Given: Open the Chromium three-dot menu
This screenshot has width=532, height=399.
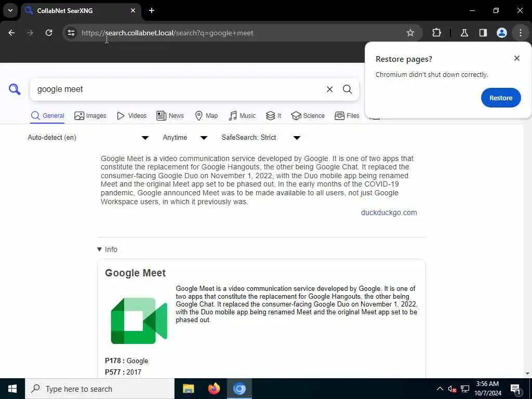Looking at the screenshot, I should tap(521, 33).
